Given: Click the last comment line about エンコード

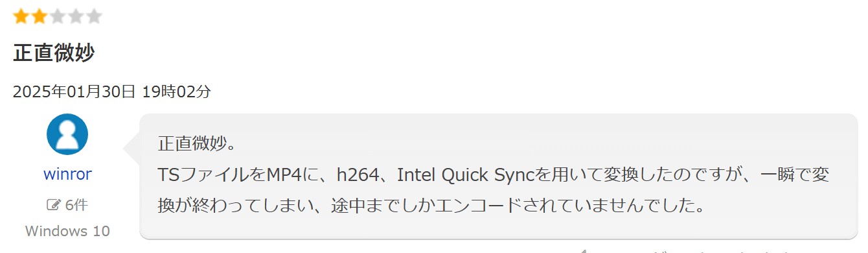Looking at the screenshot, I should 430,206.
